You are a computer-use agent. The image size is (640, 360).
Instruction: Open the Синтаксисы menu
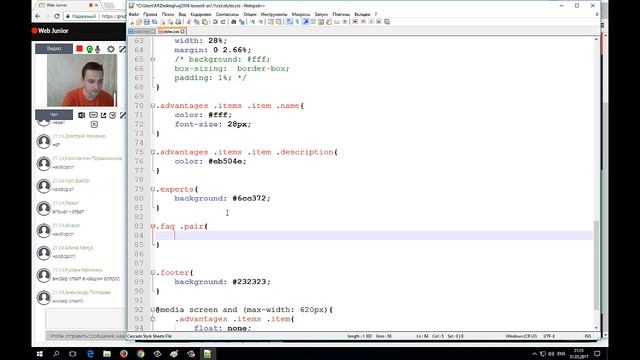[227, 14]
